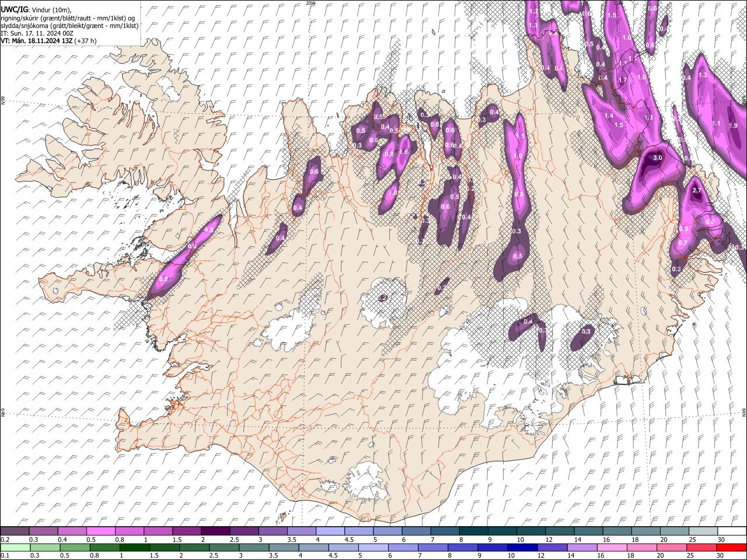Click the "VT: Mán. 18.11.2024 13Z (+37 h)" line
747x560 pixels.
pyautogui.click(x=48, y=41)
